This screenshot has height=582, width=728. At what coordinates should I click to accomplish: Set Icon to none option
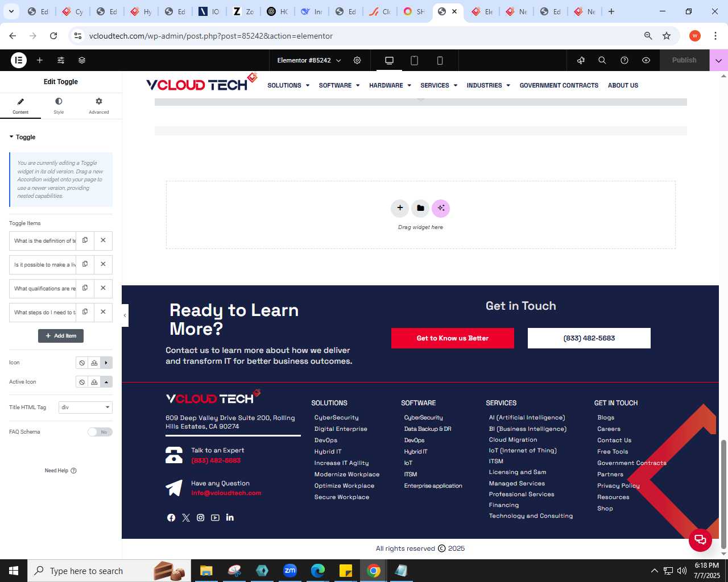82,363
